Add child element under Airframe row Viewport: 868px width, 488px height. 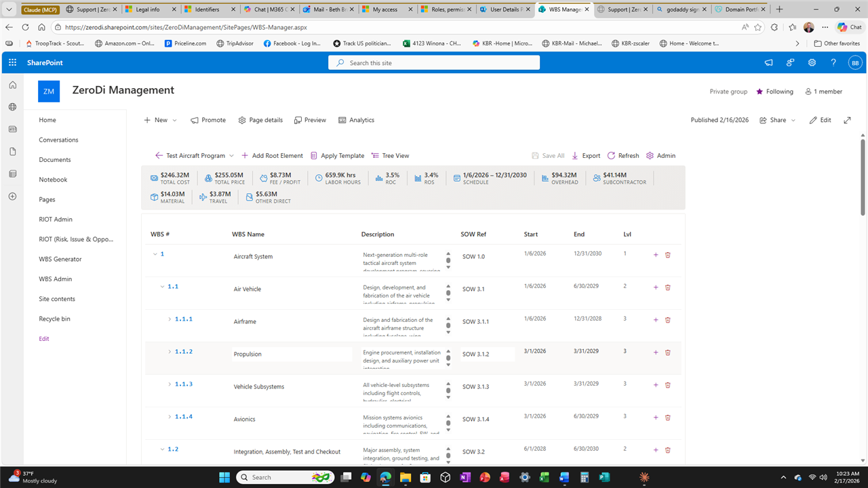(655, 320)
